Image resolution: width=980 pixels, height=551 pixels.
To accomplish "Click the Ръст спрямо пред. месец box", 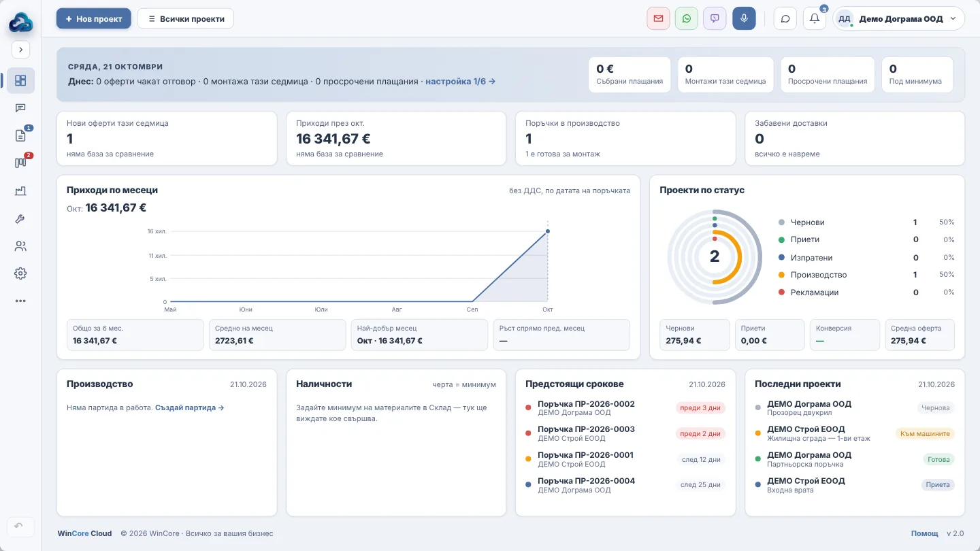I will (561, 335).
